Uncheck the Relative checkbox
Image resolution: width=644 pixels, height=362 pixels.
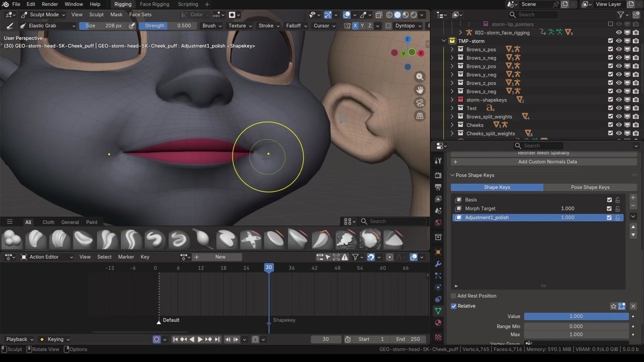tap(454, 306)
